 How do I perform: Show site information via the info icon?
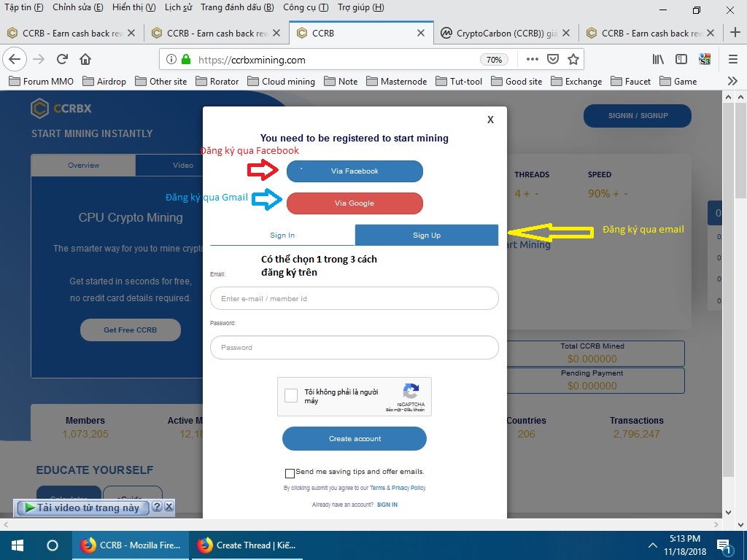(171, 60)
